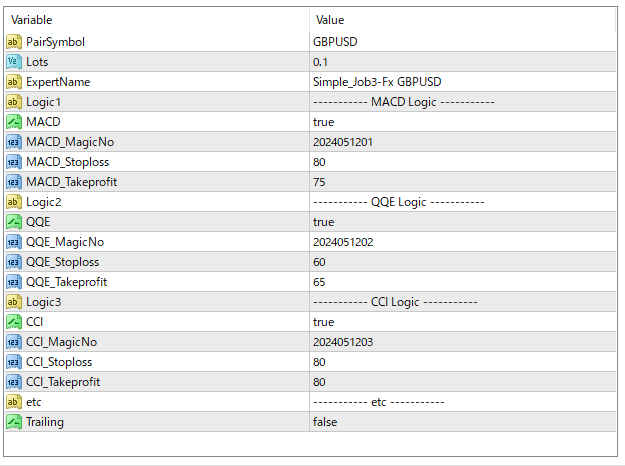Open the CCI true/false value dropdown

coord(324,322)
